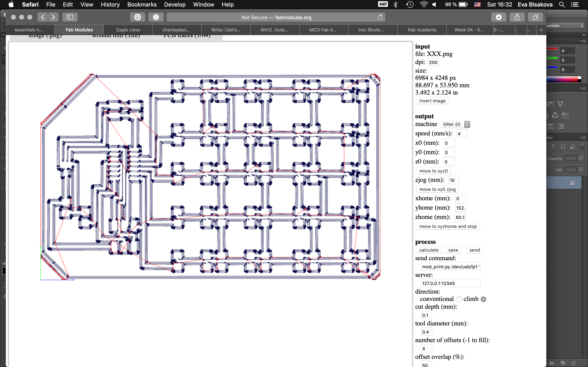
Task: Select conventional direction radio button
Action: pyautogui.click(x=459, y=299)
